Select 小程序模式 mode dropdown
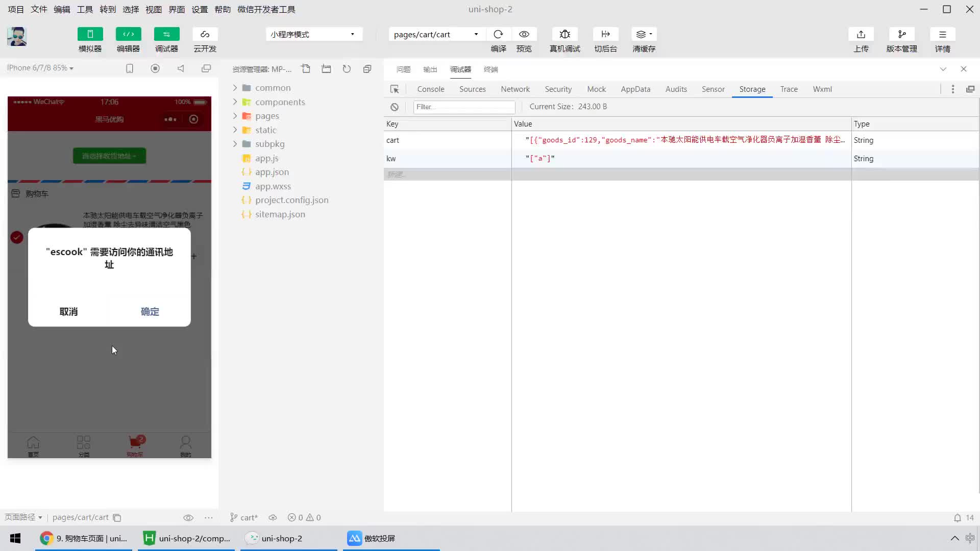Viewport: 980px width, 551px height. 313,34
